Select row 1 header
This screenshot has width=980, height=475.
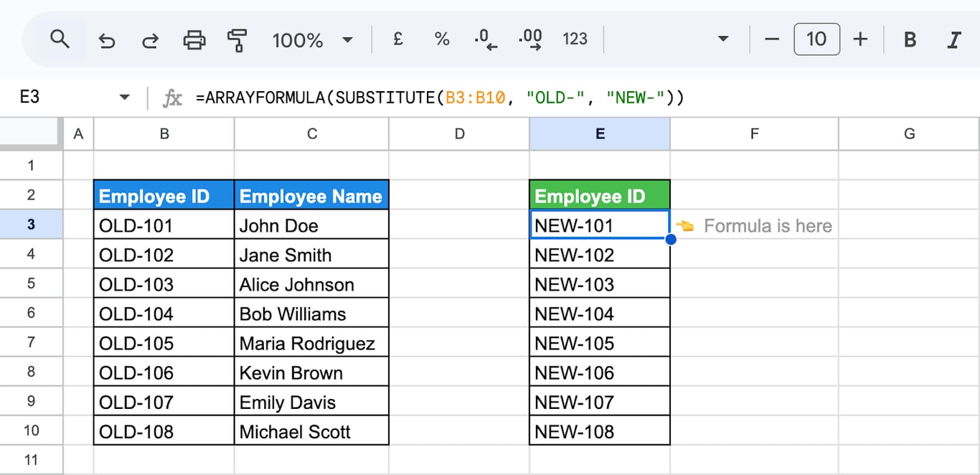tap(32, 166)
